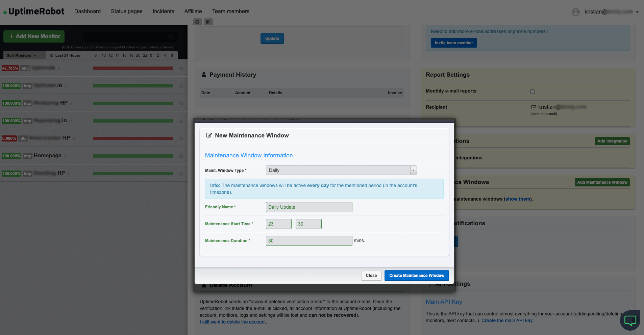Screen dimensions: 644x335
Task: Click the 0.000% uptime badge
Action: coord(9,138)
